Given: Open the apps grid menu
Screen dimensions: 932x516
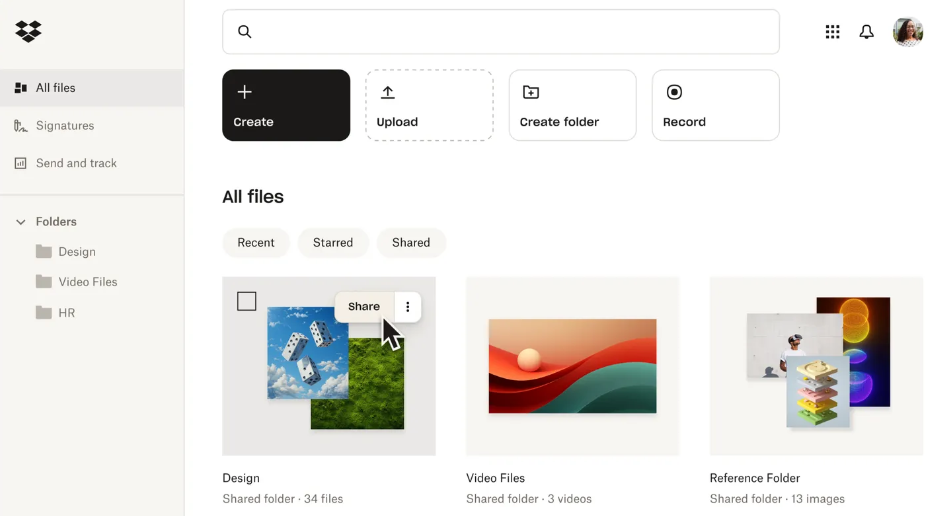Looking at the screenshot, I should pos(832,32).
